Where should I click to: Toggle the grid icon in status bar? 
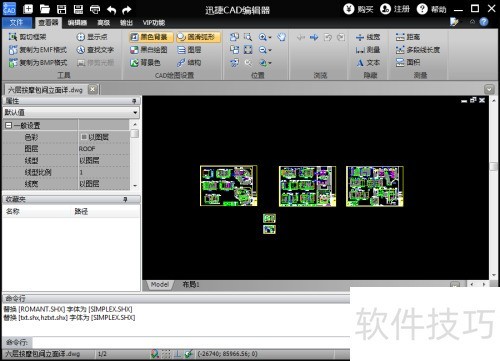166,354
